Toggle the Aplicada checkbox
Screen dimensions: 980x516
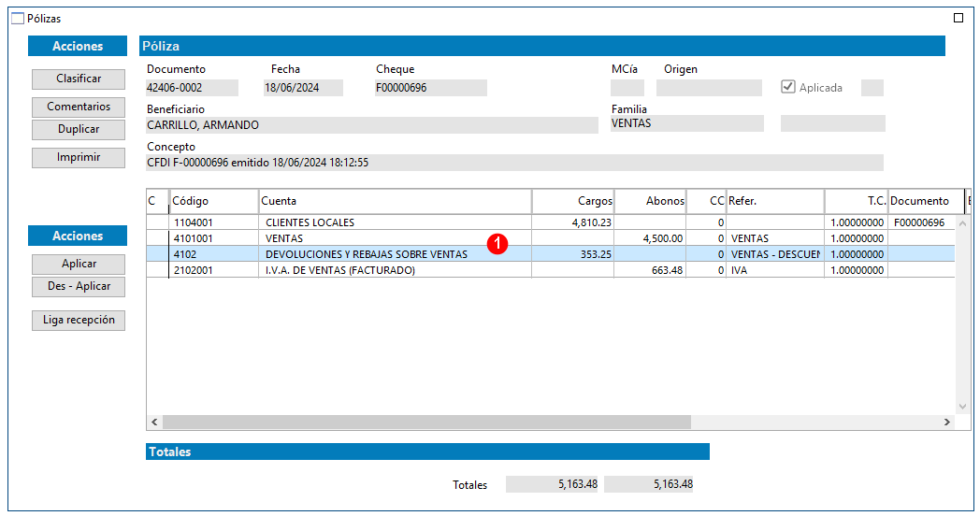[788, 88]
